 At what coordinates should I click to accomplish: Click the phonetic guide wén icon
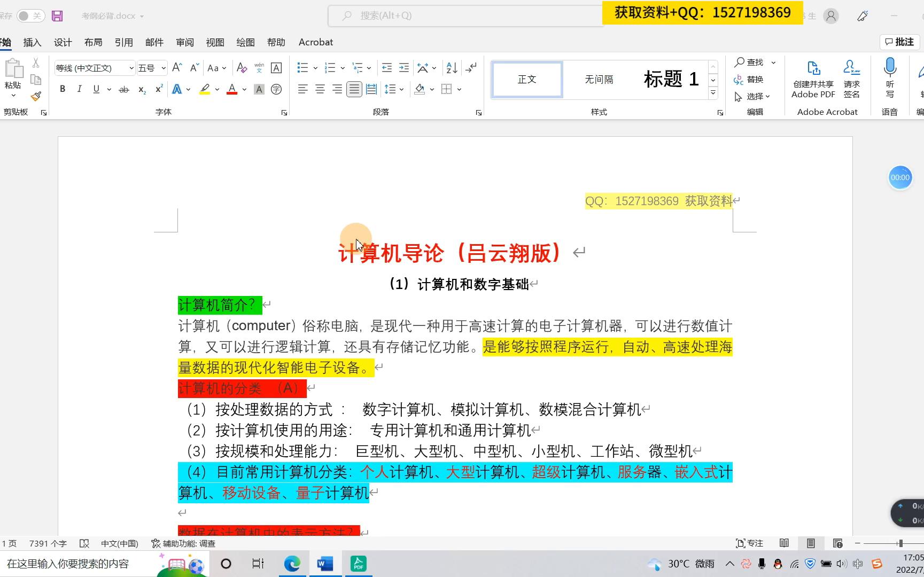pyautogui.click(x=259, y=68)
